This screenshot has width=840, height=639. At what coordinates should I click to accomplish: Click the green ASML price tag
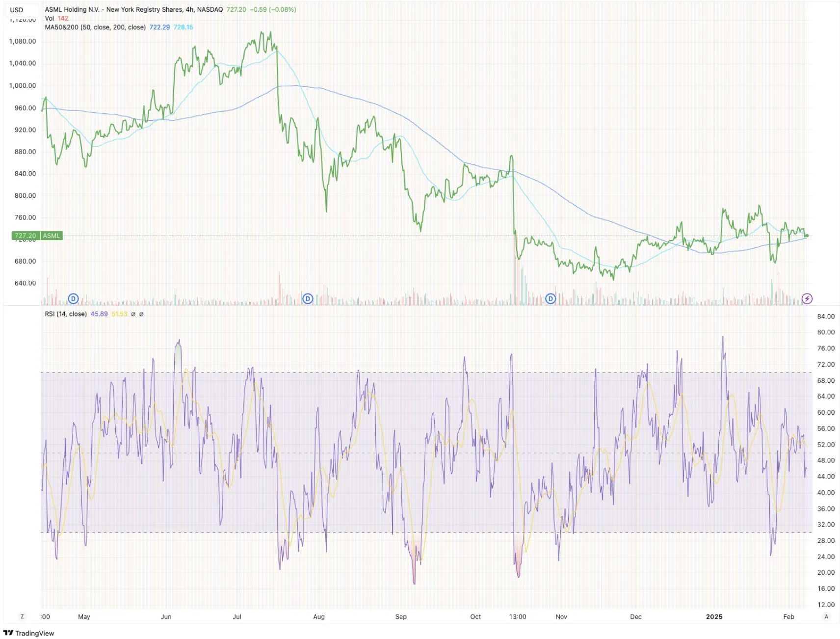(x=37, y=236)
